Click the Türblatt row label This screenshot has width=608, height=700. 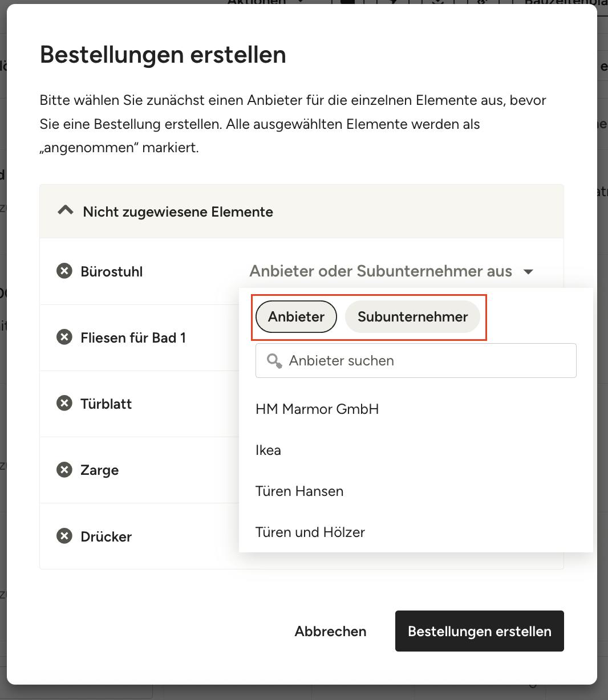coord(106,404)
